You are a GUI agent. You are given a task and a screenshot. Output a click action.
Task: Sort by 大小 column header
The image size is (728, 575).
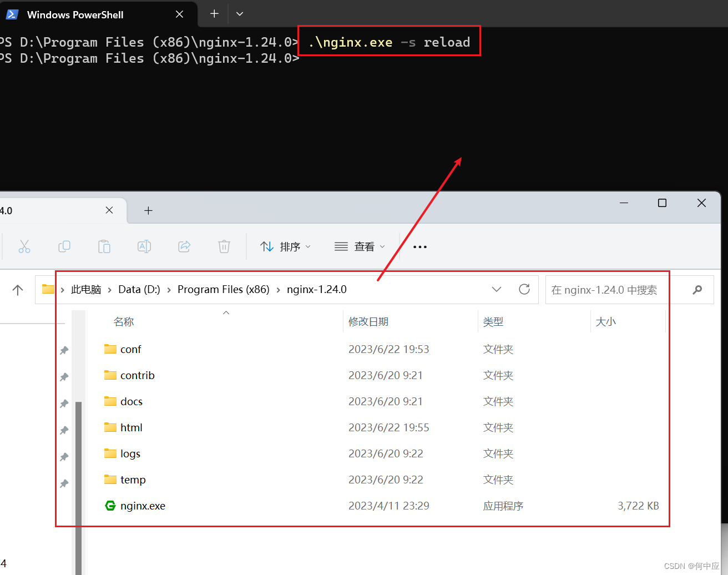pos(605,322)
